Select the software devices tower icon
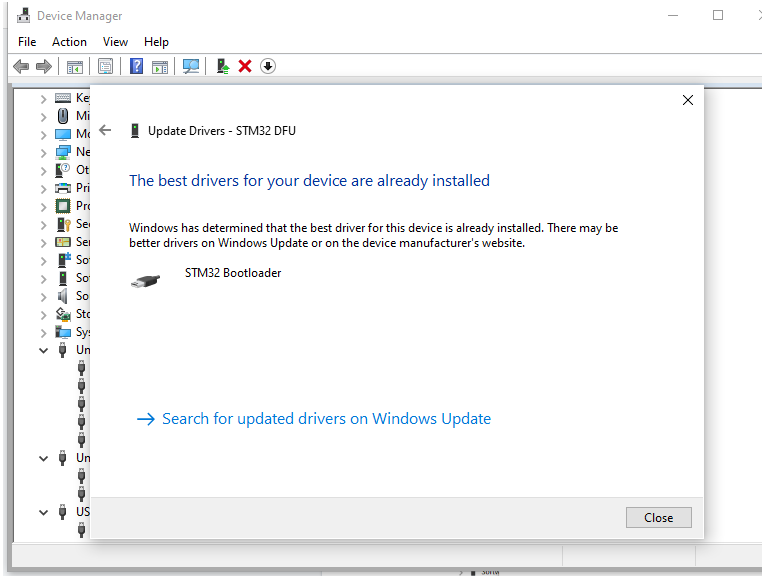The image size is (762, 576). (63, 278)
